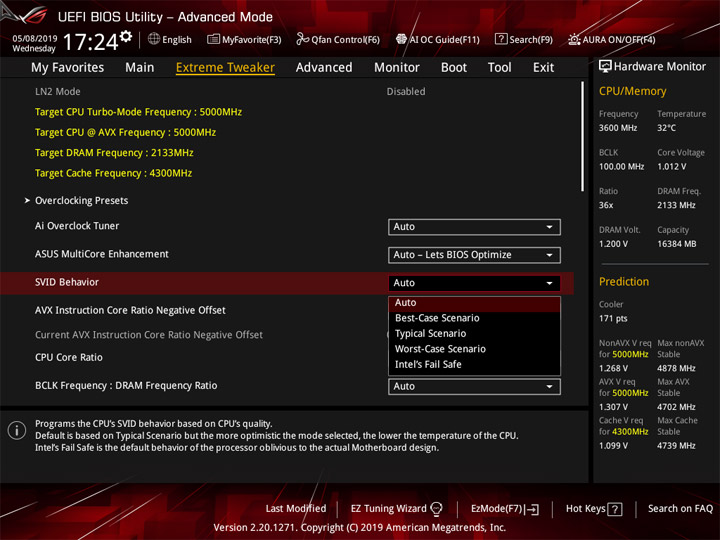Switch to the Tool tab

click(x=499, y=68)
